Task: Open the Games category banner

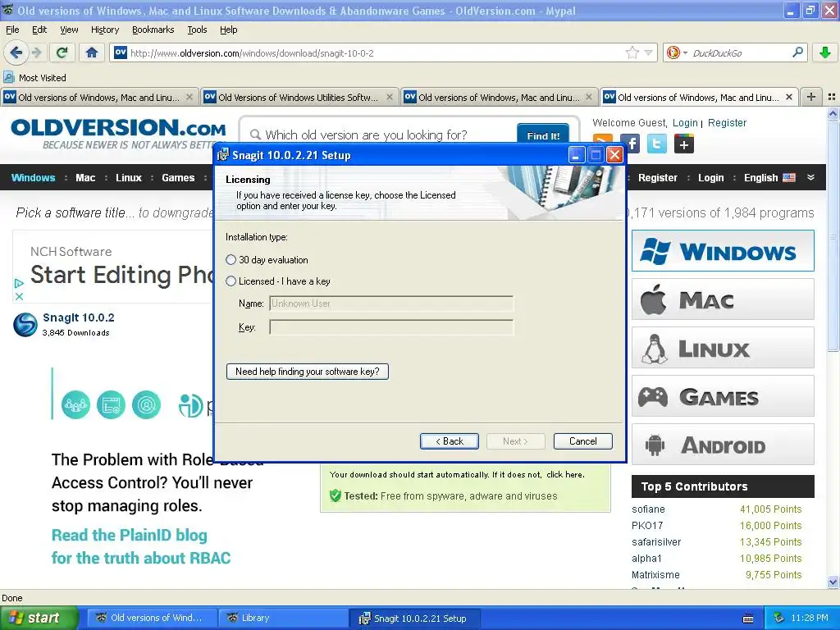Action: coord(723,396)
